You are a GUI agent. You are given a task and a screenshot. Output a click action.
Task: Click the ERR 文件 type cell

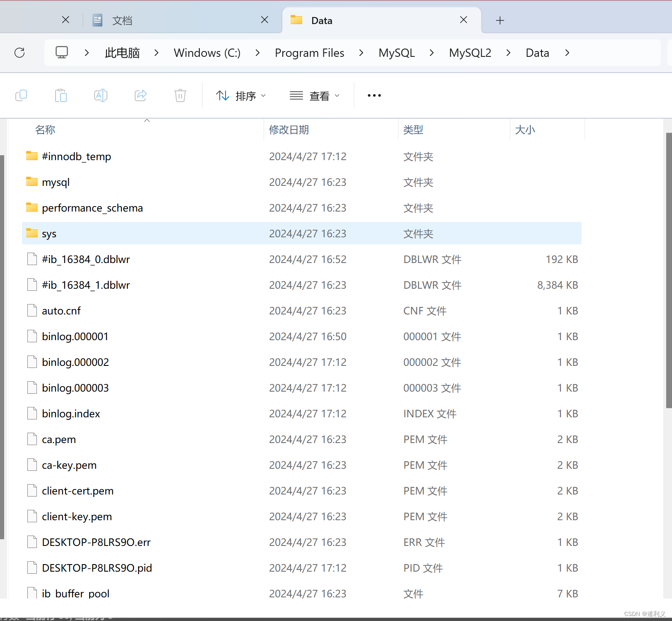[x=424, y=542]
